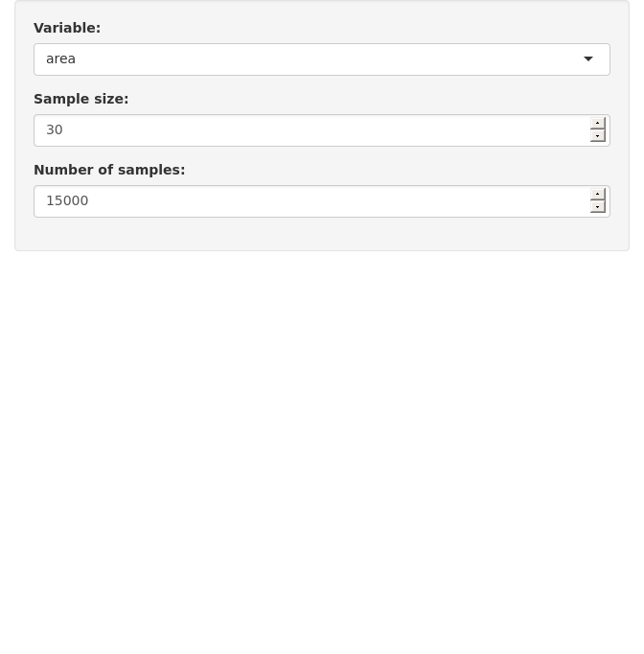Click the 'Variable:' label
644x654 pixels.
click(x=67, y=28)
